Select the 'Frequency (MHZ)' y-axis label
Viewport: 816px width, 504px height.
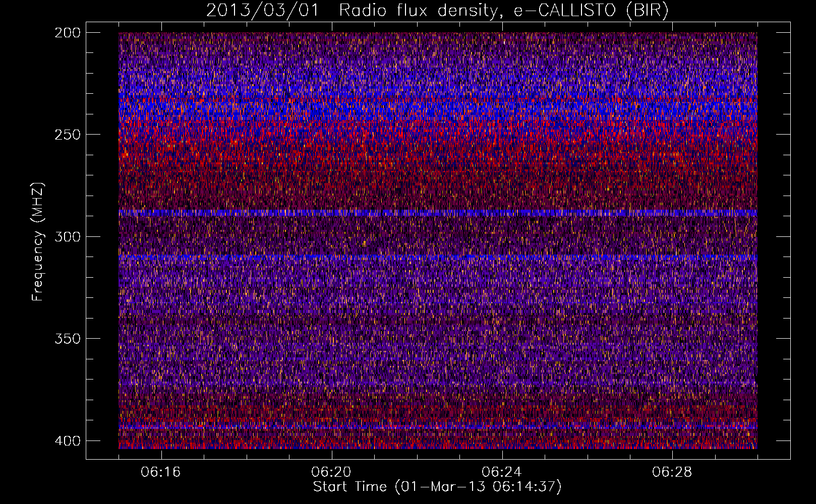pos(38,241)
